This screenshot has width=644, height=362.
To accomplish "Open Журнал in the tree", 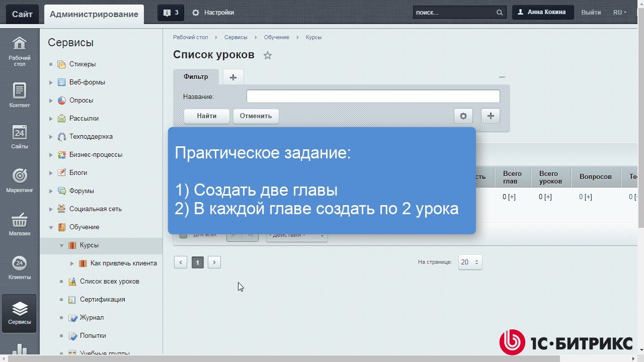I will tap(92, 317).
